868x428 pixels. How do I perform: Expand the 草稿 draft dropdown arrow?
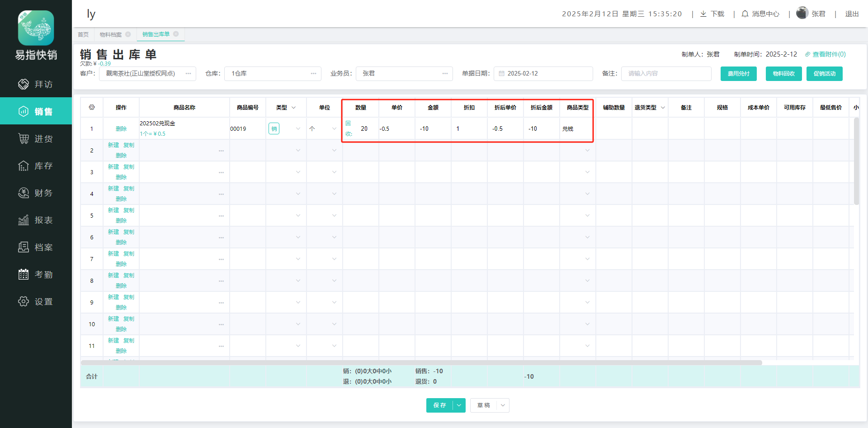pos(503,405)
